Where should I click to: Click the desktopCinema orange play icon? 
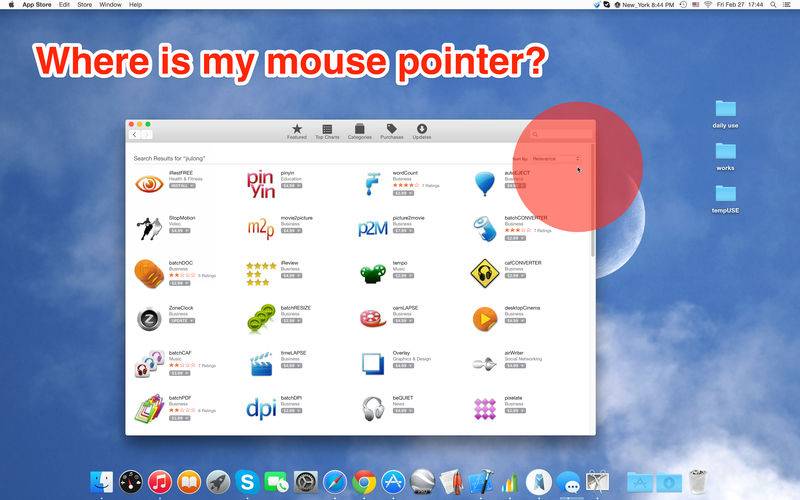[x=484, y=319]
